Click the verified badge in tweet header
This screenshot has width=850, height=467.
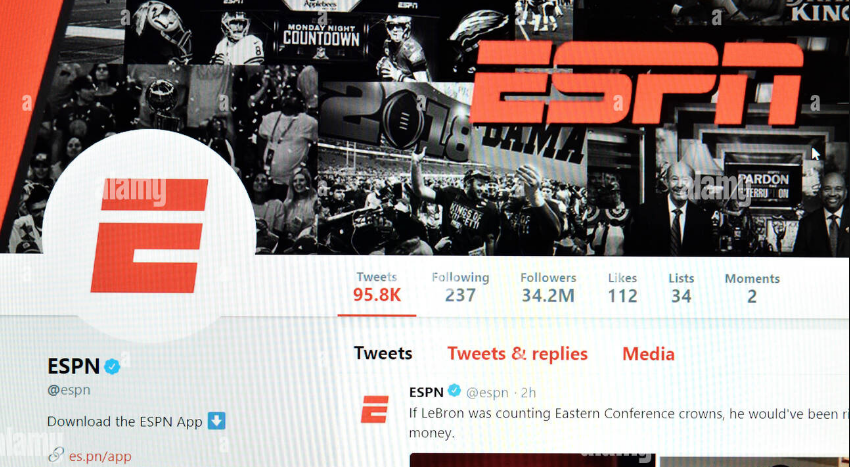click(454, 391)
